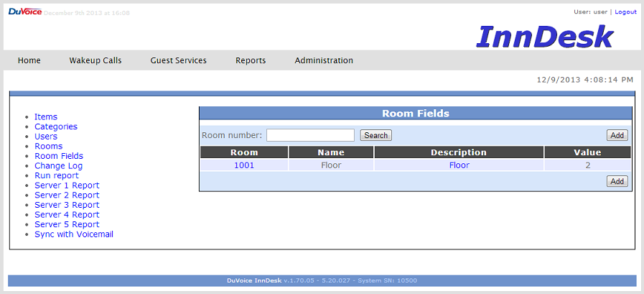Click the Run report link
This screenshot has width=644, height=294.
tap(57, 175)
